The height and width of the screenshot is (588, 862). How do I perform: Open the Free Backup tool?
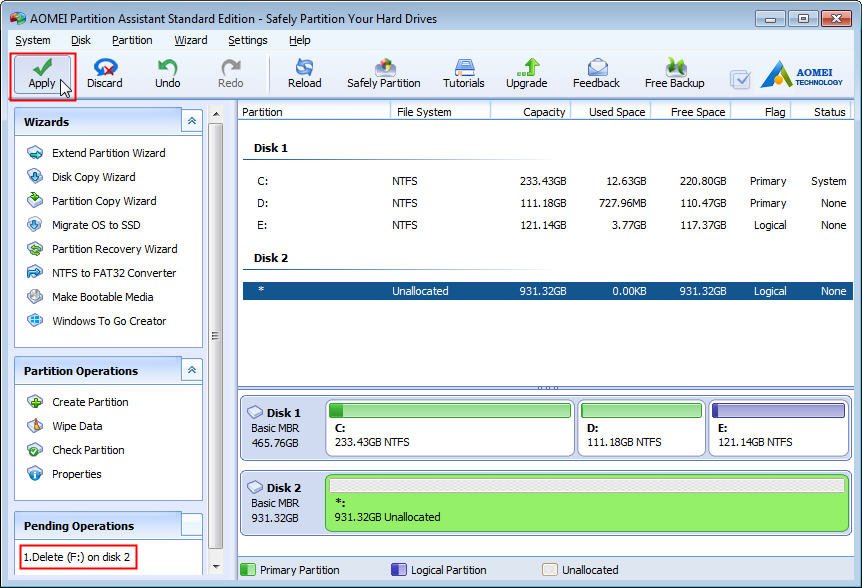tap(674, 73)
